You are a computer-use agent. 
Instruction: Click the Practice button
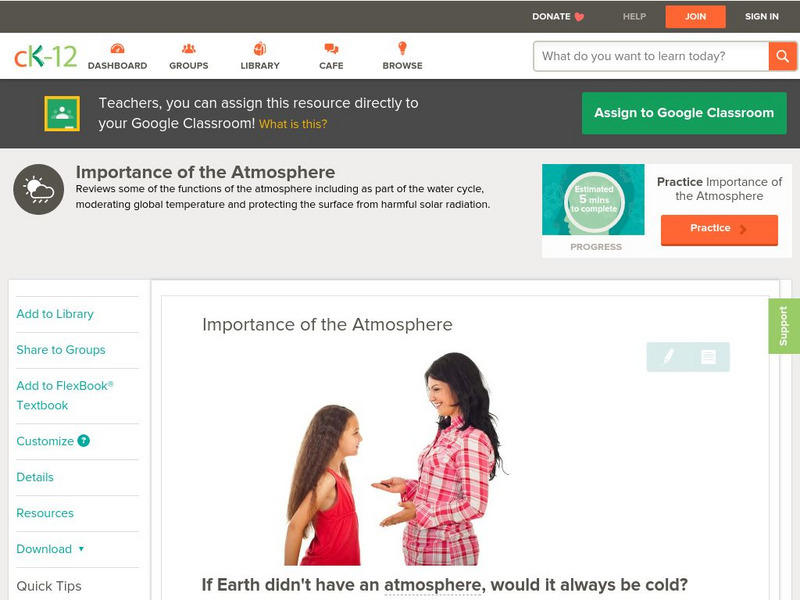[719, 229]
